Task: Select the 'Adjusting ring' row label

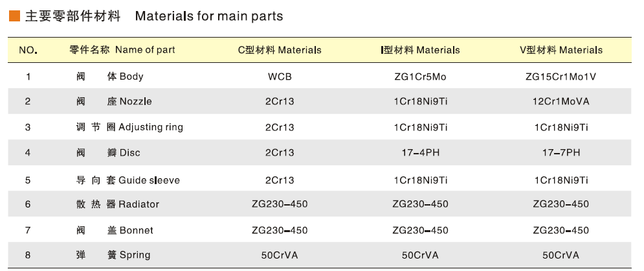Action: [129, 127]
